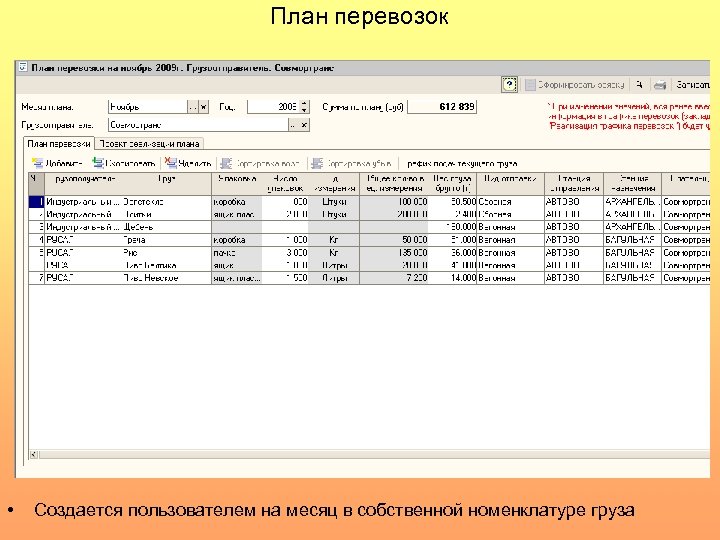Click the Скопировать (copy row) icon
The image size is (720, 540).
(x=97, y=163)
